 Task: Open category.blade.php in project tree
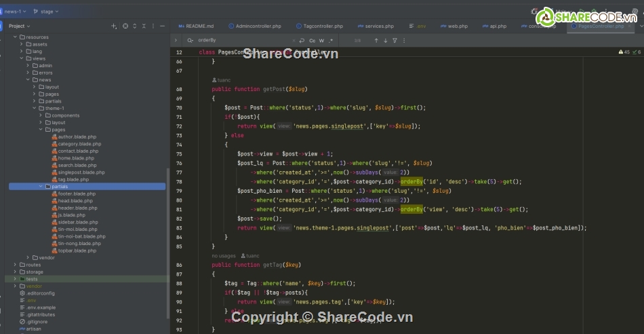point(79,144)
